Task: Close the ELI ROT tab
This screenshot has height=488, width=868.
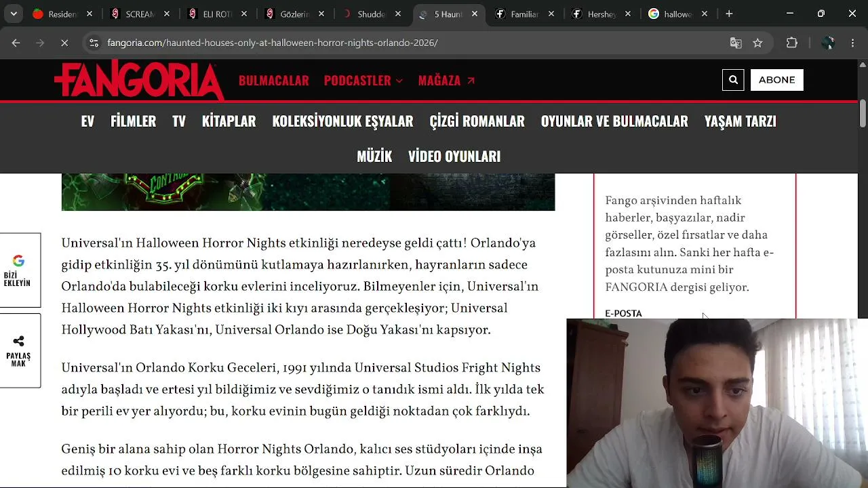Action: coord(244,14)
